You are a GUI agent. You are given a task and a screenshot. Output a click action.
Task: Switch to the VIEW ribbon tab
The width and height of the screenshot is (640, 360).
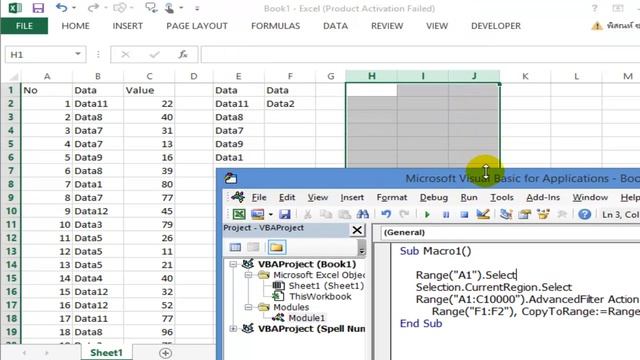437,26
